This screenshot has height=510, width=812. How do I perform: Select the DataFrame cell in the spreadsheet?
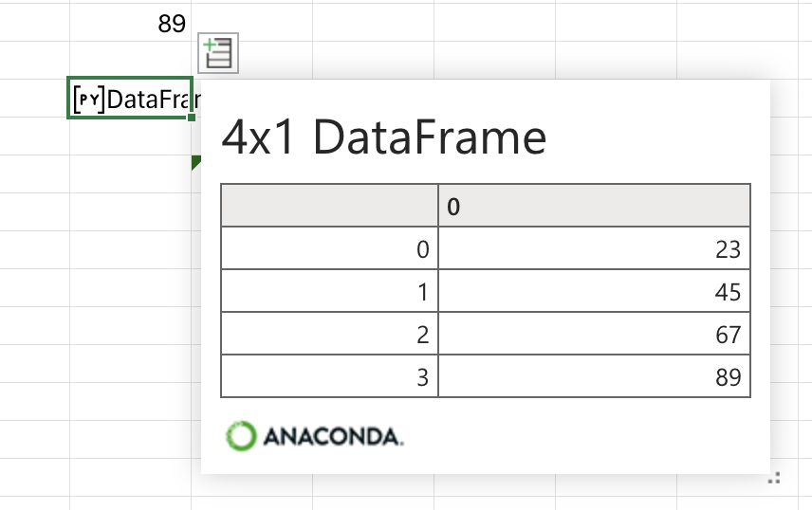click(130, 98)
